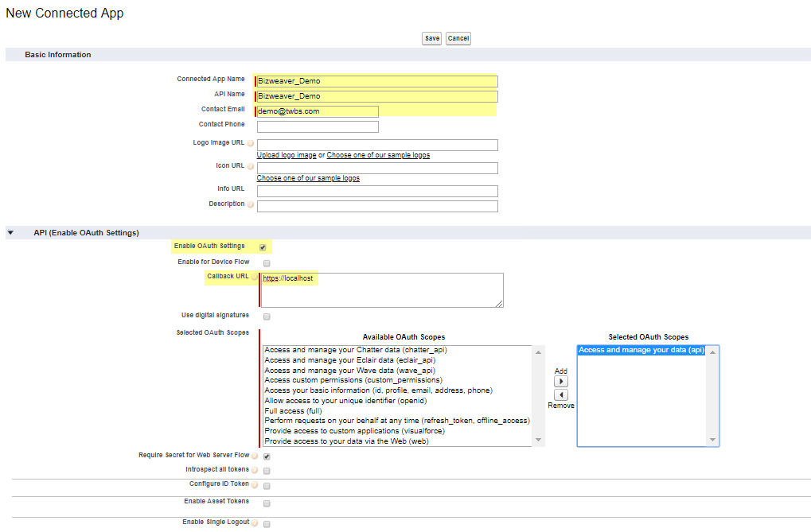Select Eclair data (eclair_api) scope
Viewport: 811px width, 532px height.
point(350,360)
